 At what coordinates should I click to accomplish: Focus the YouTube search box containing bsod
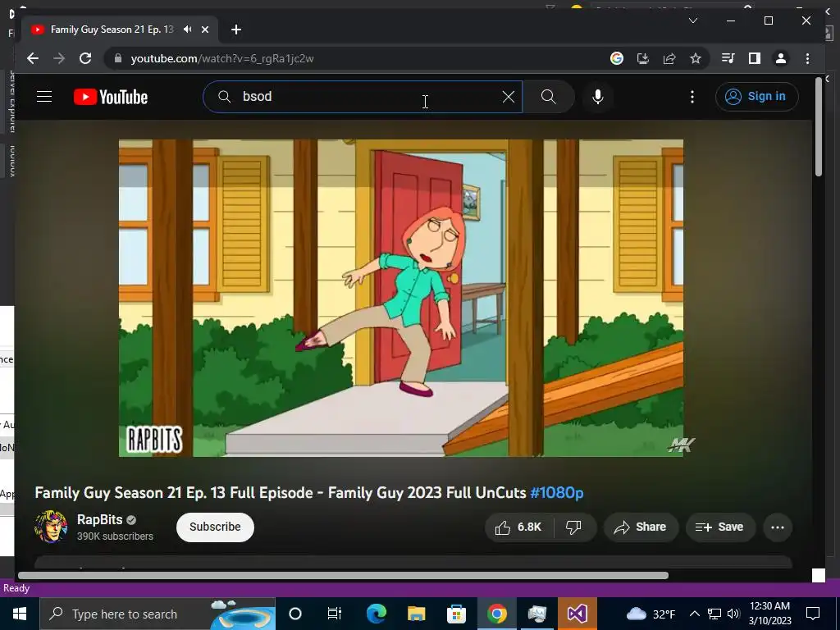pyautogui.click(x=362, y=97)
